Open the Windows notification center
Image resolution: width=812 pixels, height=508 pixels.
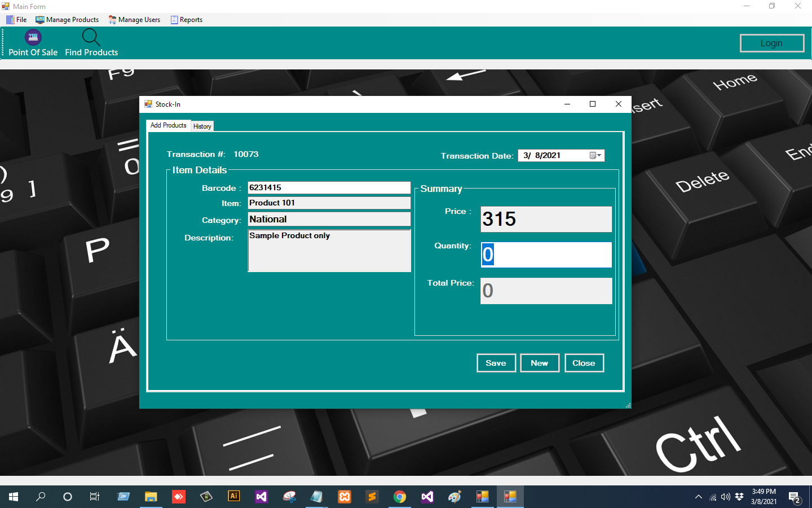tap(795, 497)
